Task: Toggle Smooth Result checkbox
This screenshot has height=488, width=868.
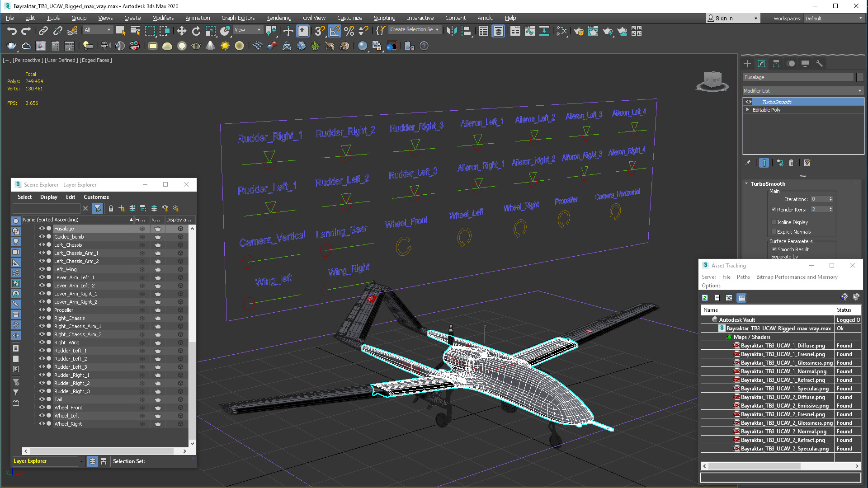Action: click(x=774, y=249)
